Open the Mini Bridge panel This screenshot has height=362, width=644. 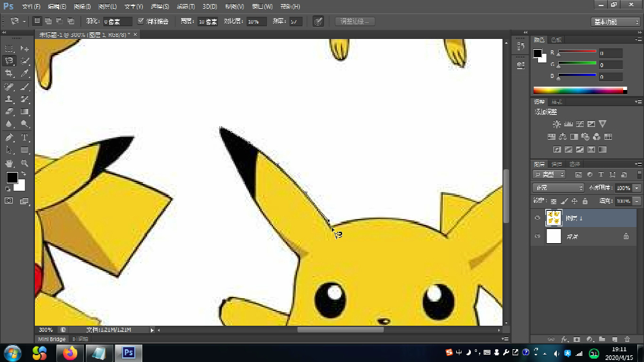click(52, 339)
